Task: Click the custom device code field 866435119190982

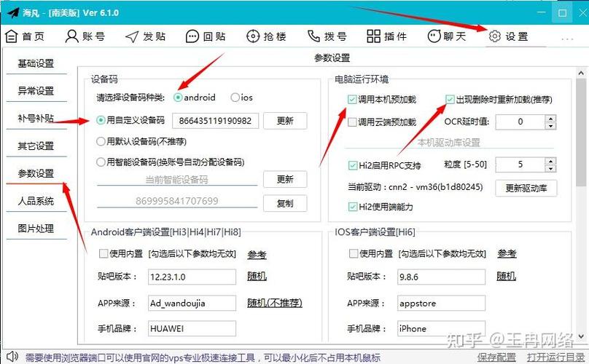Action: [x=215, y=121]
